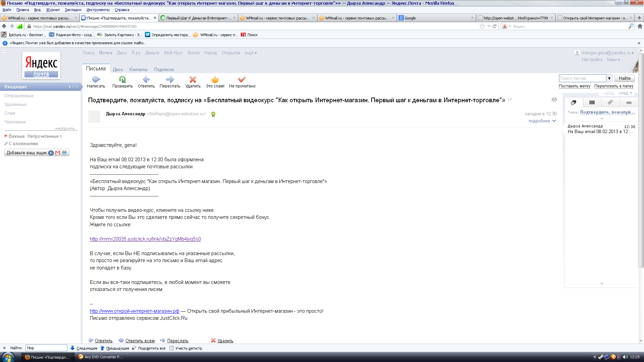Viewport: 644px width, 362px height.
Task: Click the Поиск писем search field
Action: 583,78
